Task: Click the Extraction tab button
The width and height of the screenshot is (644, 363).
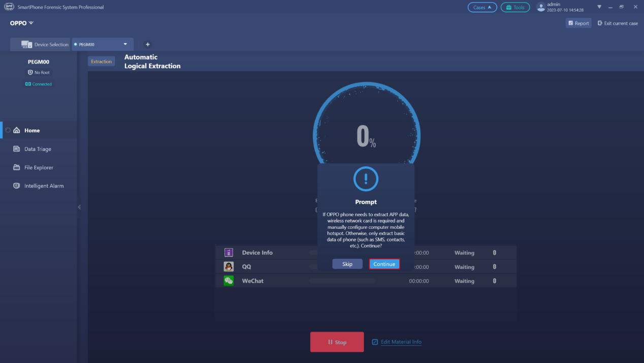Action: point(101,62)
